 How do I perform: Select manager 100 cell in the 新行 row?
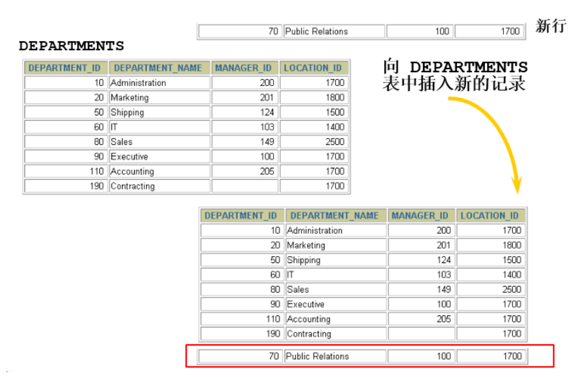420,31
